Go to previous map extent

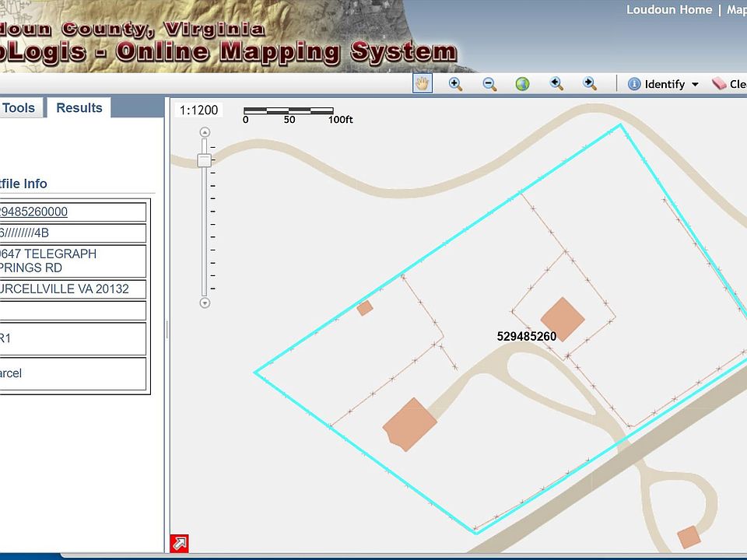click(x=556, y=84)
